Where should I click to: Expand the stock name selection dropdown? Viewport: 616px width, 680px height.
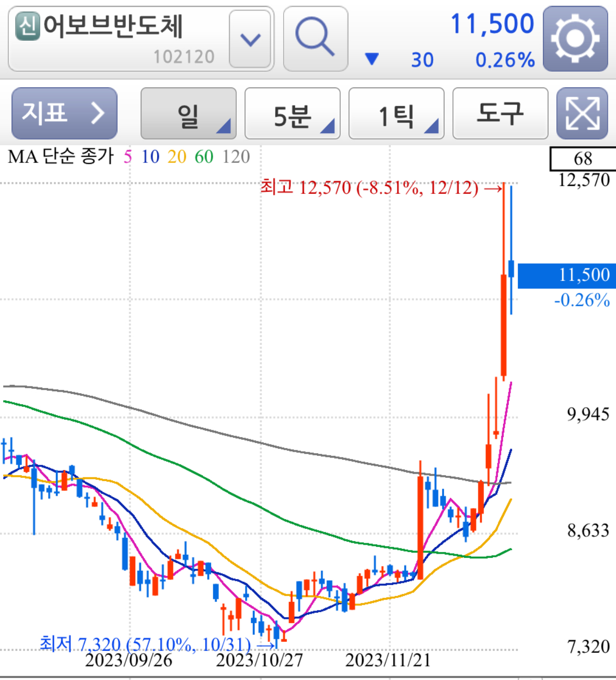[x=250, y=39]
